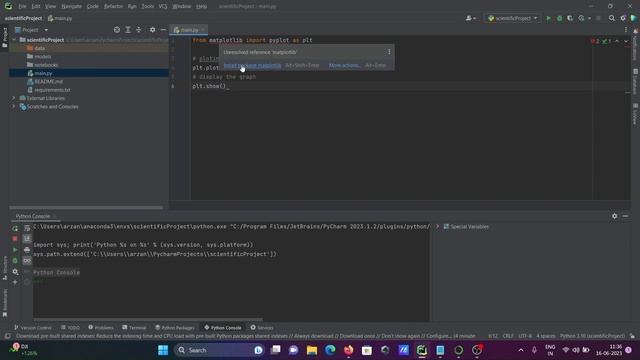Open Project panel options gear

152,30
